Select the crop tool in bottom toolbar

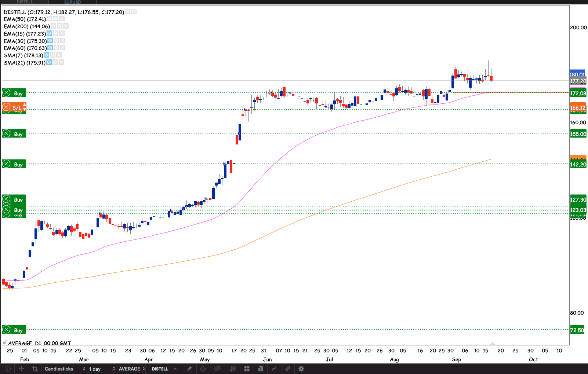pyautogui.click(x=35, y=369)
